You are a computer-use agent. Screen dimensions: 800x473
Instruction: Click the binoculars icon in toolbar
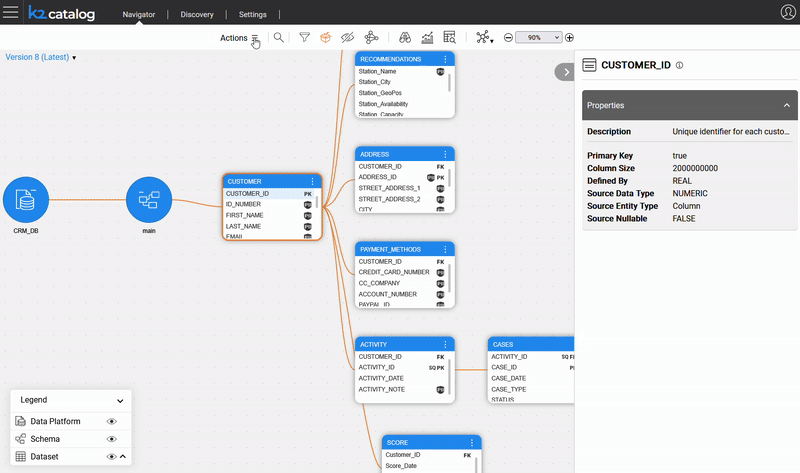(x=405, y=37)
